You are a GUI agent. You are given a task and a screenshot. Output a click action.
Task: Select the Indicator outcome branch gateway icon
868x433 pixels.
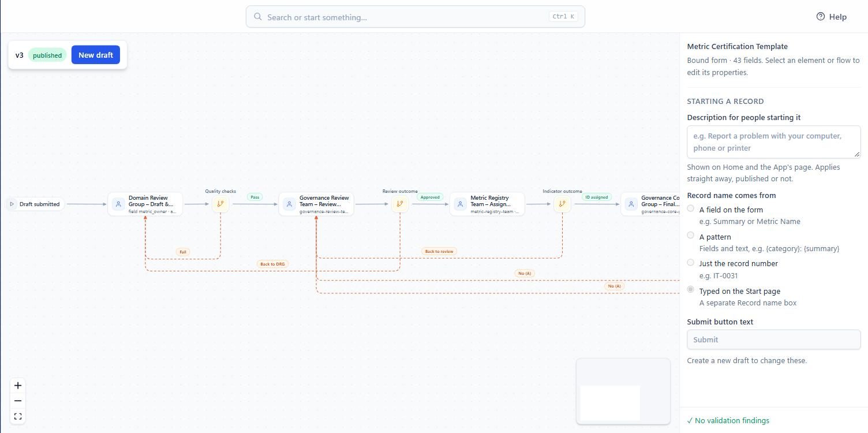[x=563, y=204]
